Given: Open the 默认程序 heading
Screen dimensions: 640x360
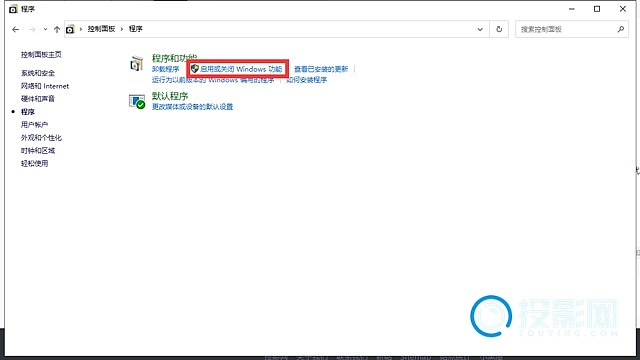Looking at the screenshot, I should click(x=170, y=96).
